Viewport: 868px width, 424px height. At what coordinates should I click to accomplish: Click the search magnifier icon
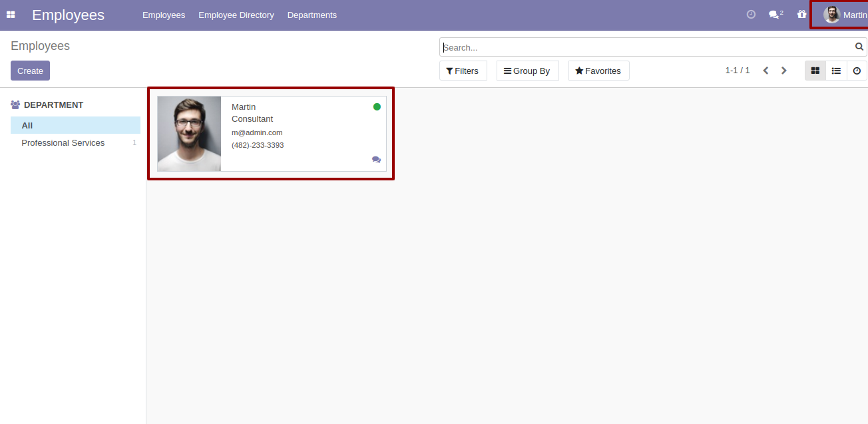point(859,47)
